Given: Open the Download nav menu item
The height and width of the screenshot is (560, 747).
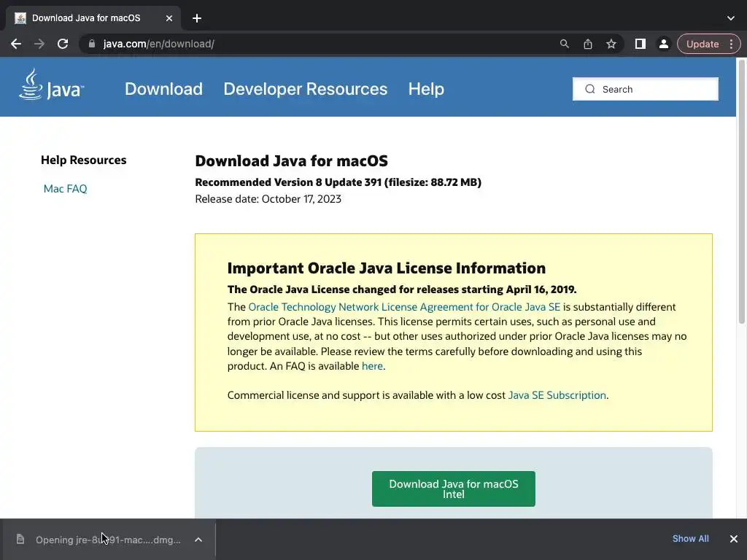Looking at the screenshot, I should point(163,89).
